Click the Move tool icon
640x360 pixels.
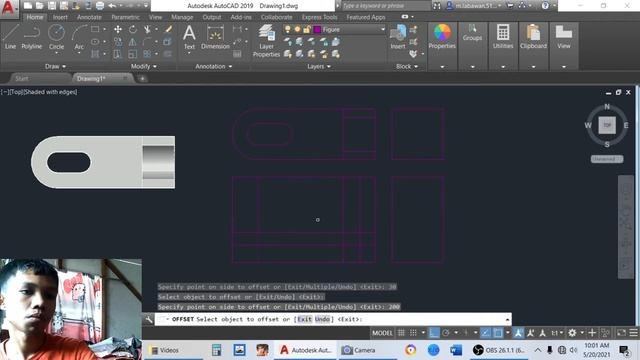tap(118, 29)
